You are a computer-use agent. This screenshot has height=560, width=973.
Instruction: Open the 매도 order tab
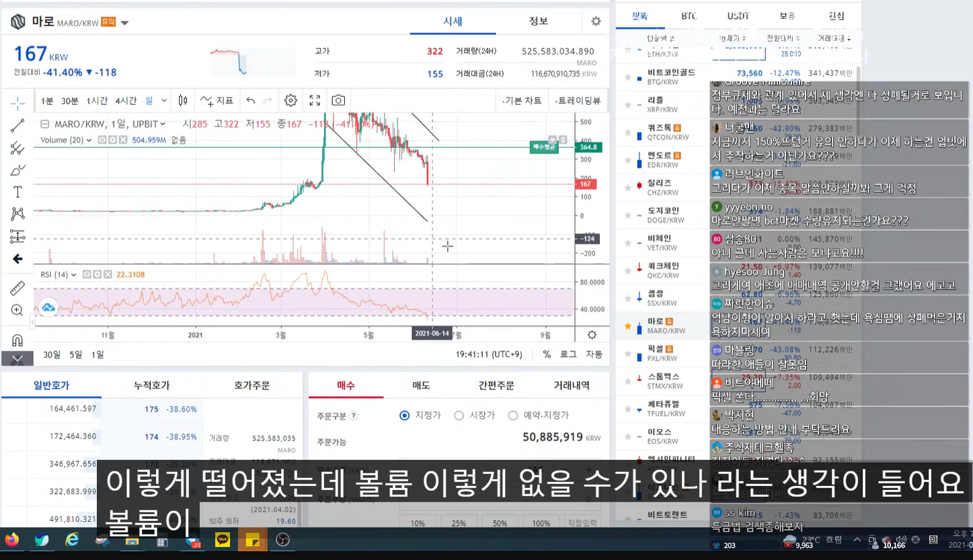421,385
